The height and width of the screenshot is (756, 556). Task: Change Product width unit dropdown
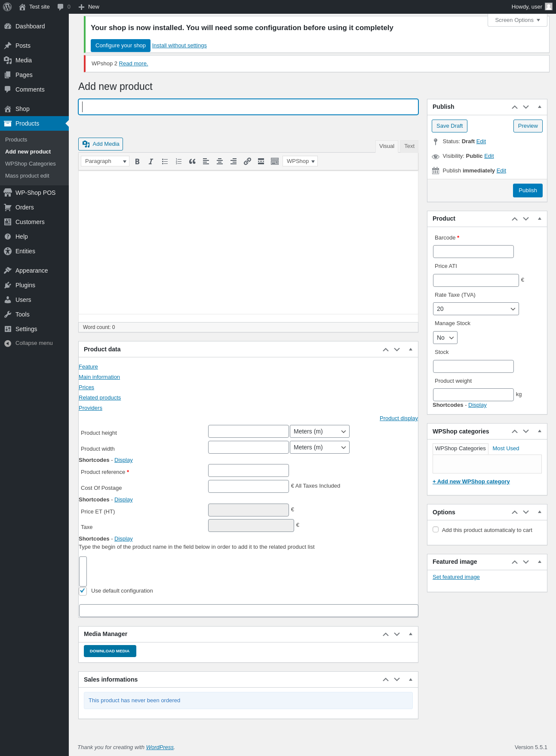coord(319,447)
